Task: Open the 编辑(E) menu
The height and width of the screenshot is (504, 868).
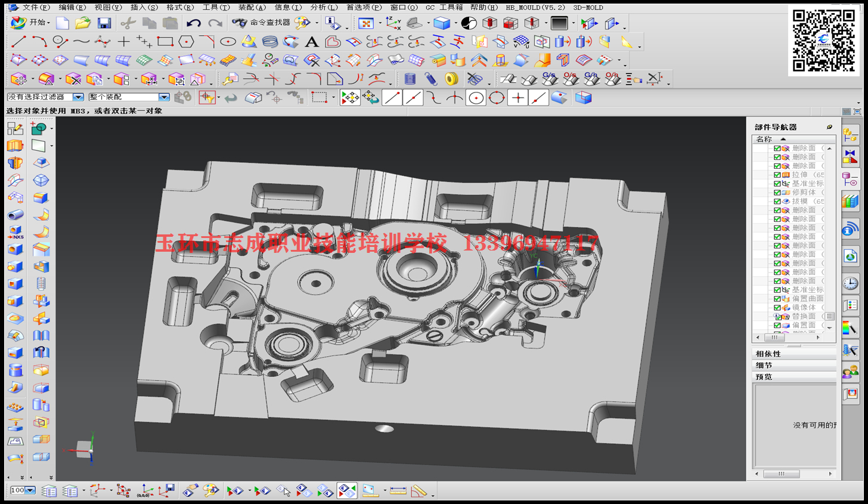Action: point(72,7)
